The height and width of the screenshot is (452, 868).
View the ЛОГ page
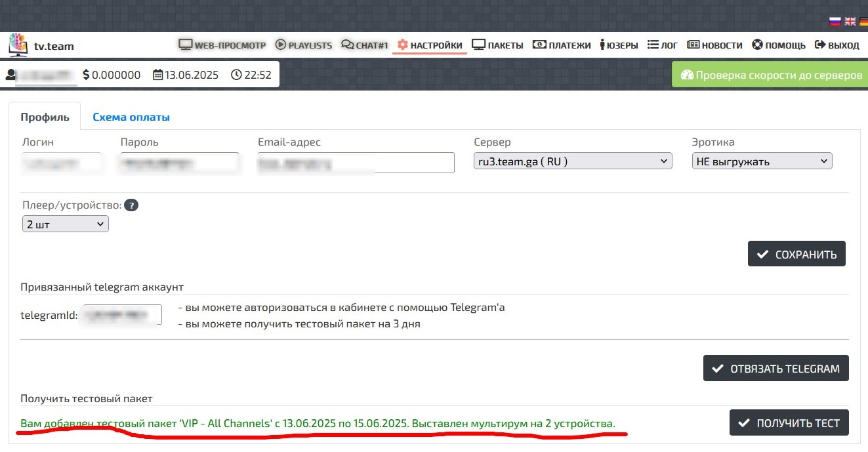[663, 45]
